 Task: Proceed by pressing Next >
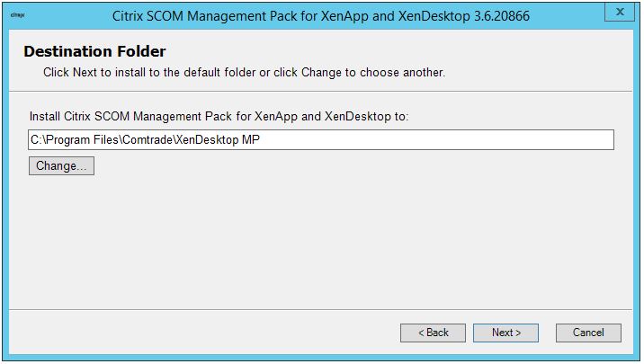coord(505,333)
